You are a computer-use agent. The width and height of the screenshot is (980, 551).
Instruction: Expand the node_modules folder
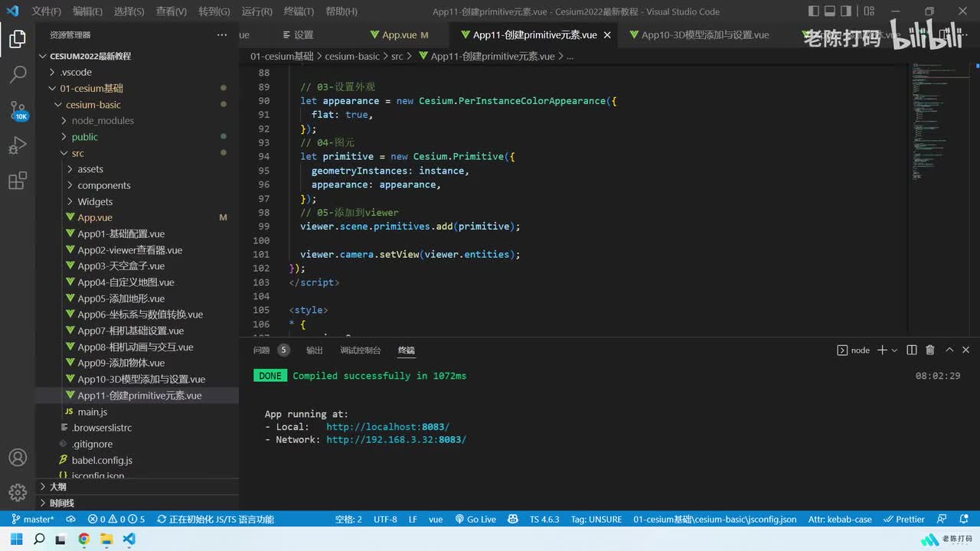103,121
